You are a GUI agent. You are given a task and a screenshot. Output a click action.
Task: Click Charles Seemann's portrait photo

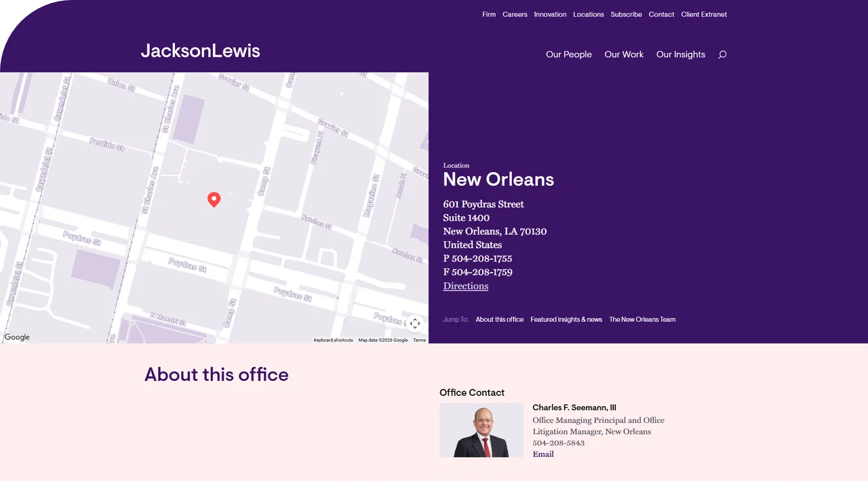(x=481, y=430)
